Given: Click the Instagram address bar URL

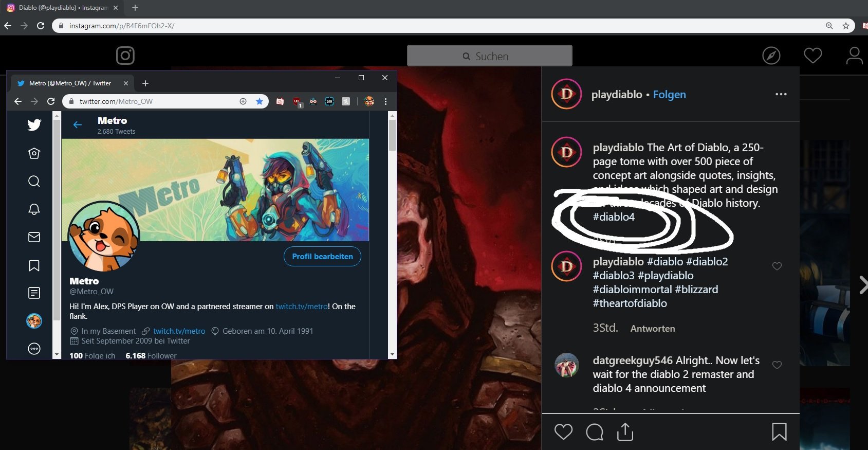Looking at the screenshot, I should (122, 26).
